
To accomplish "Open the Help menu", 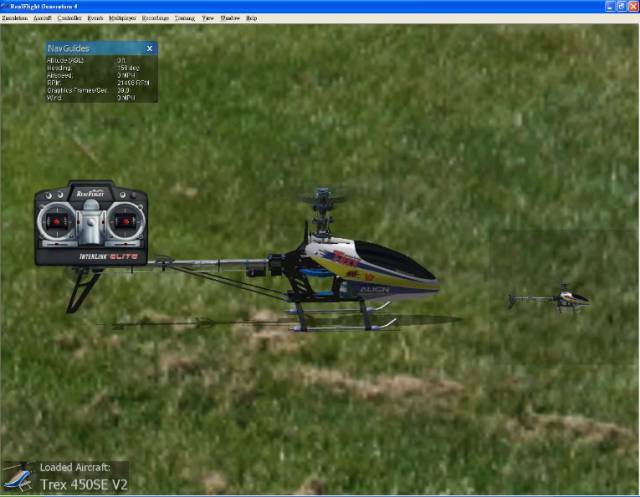I will [x=251, y=18].
